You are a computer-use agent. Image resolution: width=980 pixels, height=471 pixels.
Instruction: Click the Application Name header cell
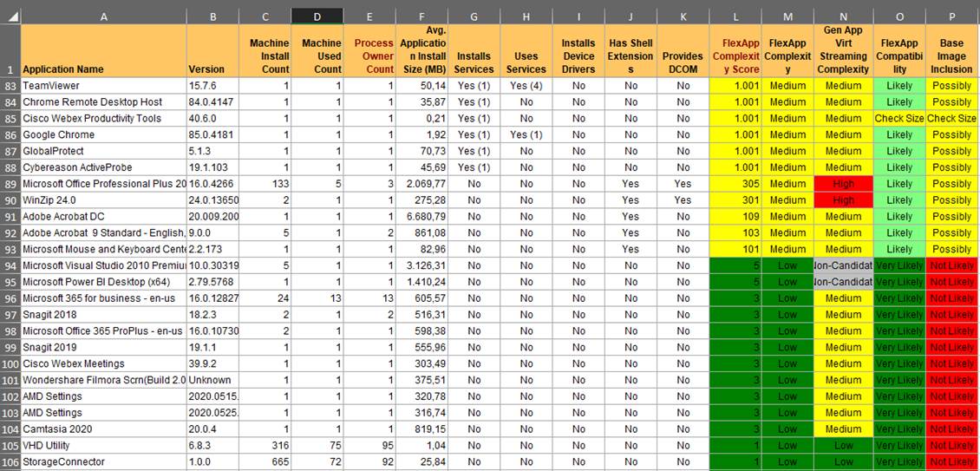pos(103,51)
